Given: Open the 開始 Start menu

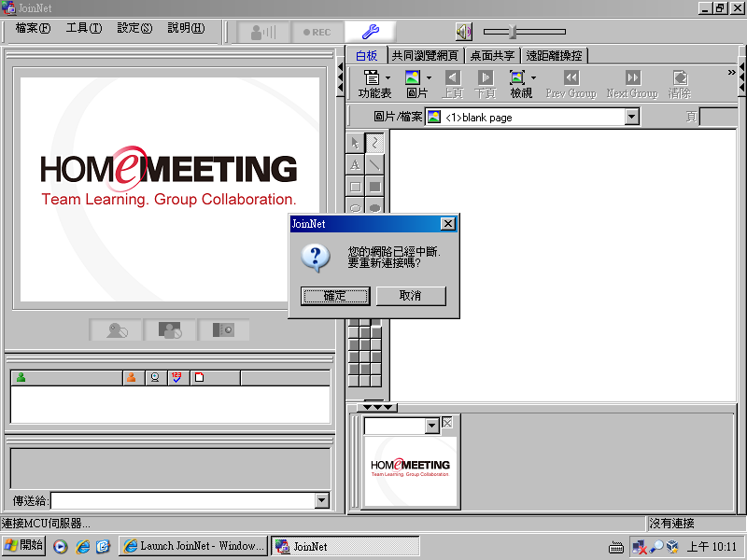Looking at the screenshot, I should pos(24,546).
